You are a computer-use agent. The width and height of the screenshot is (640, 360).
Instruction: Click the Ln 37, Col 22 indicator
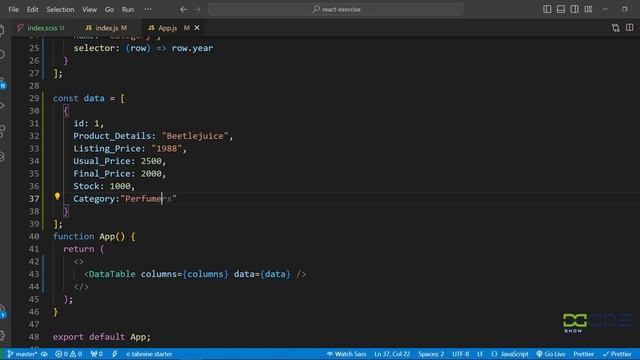392,354
